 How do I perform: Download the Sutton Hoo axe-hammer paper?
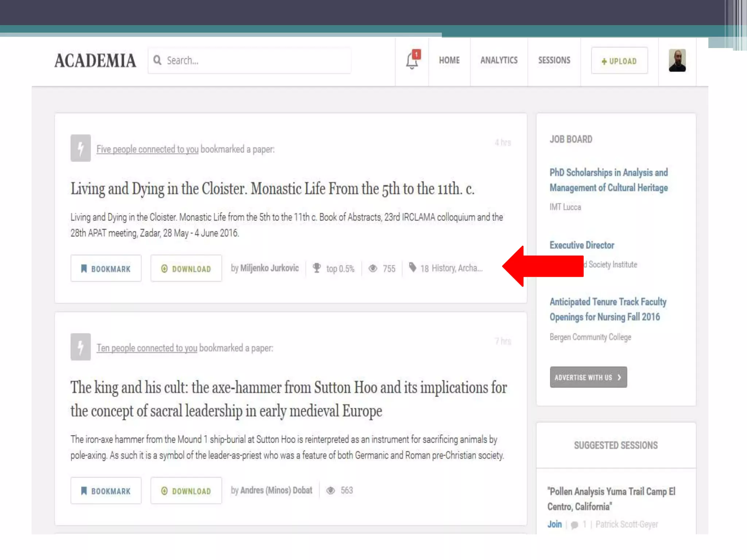186,491
